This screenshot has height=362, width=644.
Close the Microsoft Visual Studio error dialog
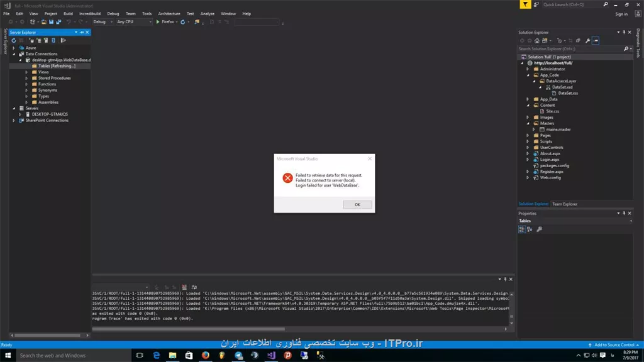click(370, 158)
